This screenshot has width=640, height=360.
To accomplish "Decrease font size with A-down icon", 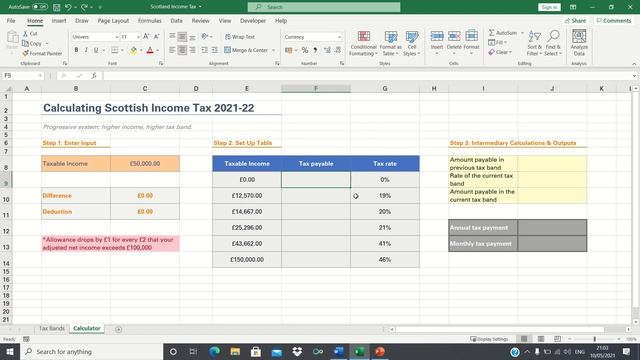I will pos(156,37).
